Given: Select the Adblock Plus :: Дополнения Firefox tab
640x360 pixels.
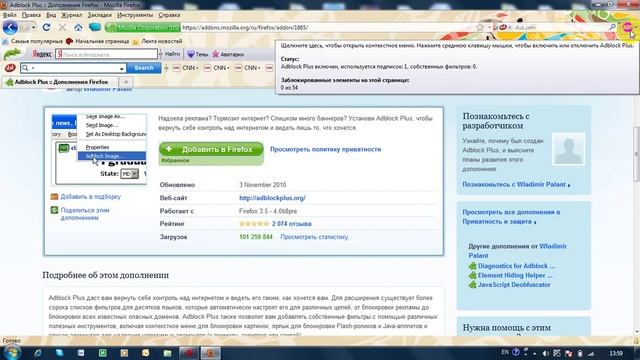Looking at the screenshot, I should tap(59, 82).
